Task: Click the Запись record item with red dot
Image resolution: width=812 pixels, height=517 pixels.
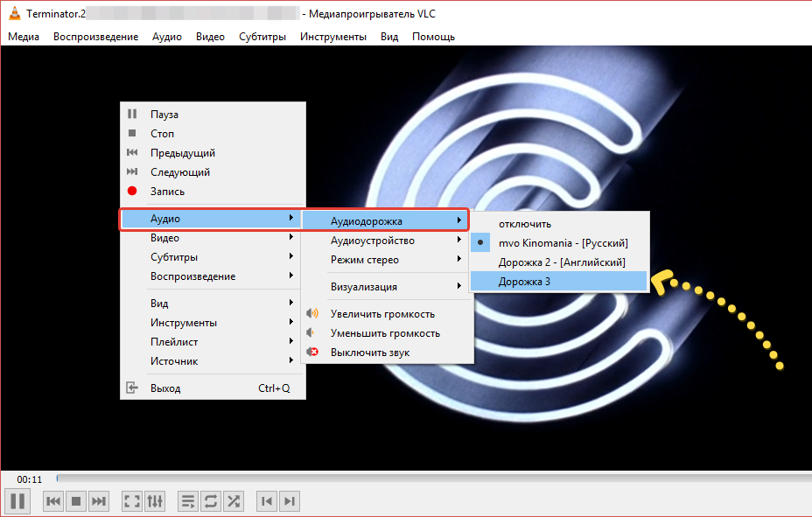Action: tap(167, 192)
